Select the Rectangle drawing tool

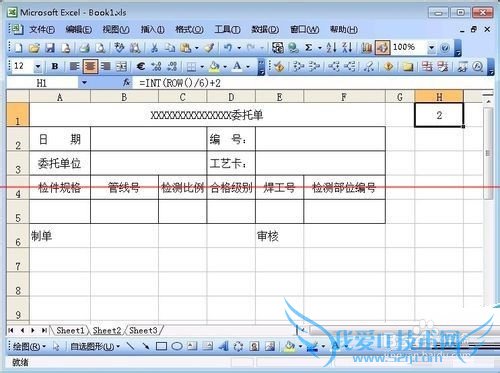(x=161, y=347)
